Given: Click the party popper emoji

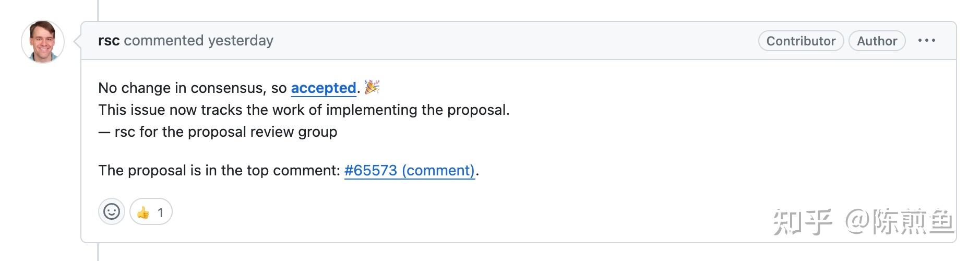Looking at the screenshot, I should pyautogui.click(x=372, y=87).
